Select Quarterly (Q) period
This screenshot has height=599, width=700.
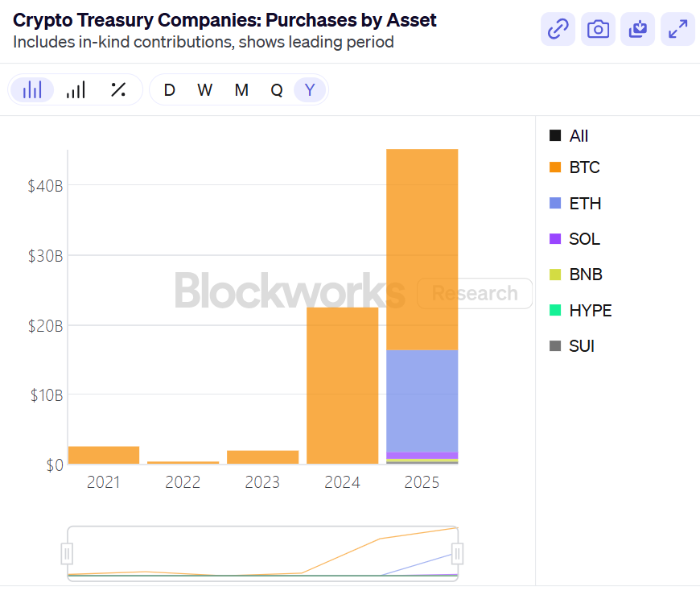pyautogui.click(x=277, y=90)
